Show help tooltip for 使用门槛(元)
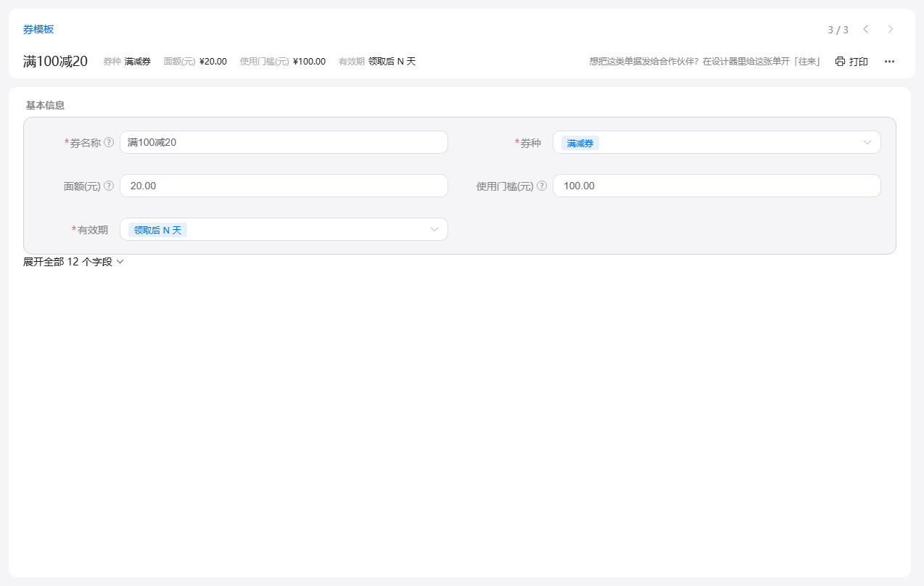This screenshot has height=586, width=924. [x=542, y=186]
